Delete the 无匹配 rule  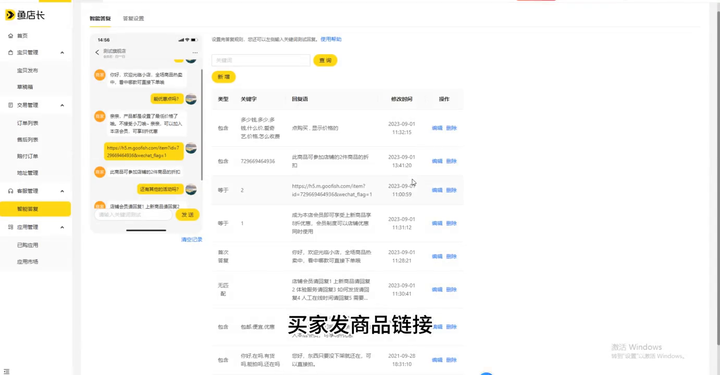point(451,290)
